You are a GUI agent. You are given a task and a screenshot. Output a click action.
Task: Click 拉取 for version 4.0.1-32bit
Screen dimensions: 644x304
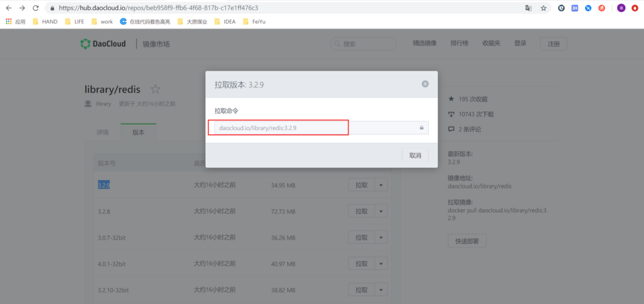point(361,263)
